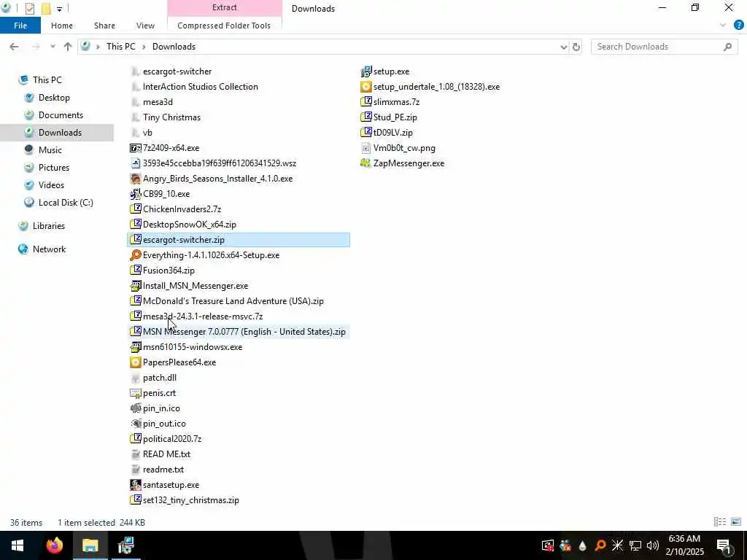Click Downloads in the address bar path
The image size is (747, 560).
174,47
